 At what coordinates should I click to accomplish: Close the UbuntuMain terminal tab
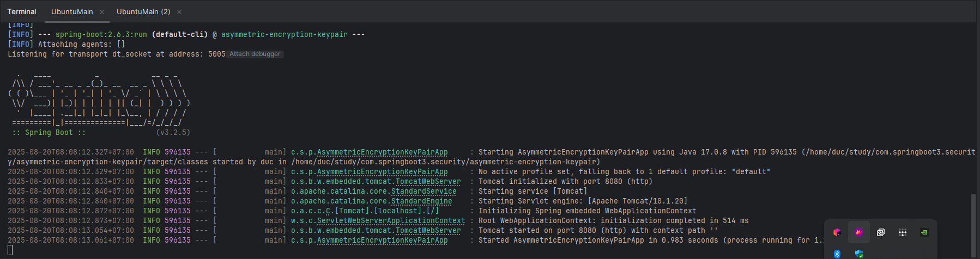[x=102, y=11]
